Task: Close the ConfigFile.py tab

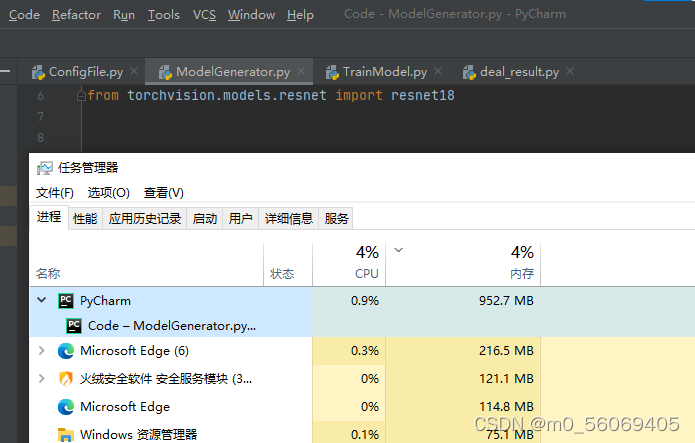Action: (x=134, y=71)
